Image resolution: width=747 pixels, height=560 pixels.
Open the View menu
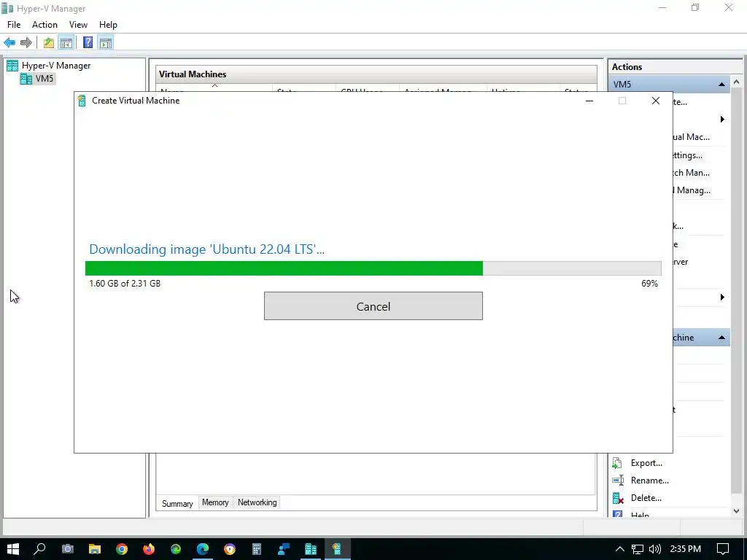click(78, 25)
